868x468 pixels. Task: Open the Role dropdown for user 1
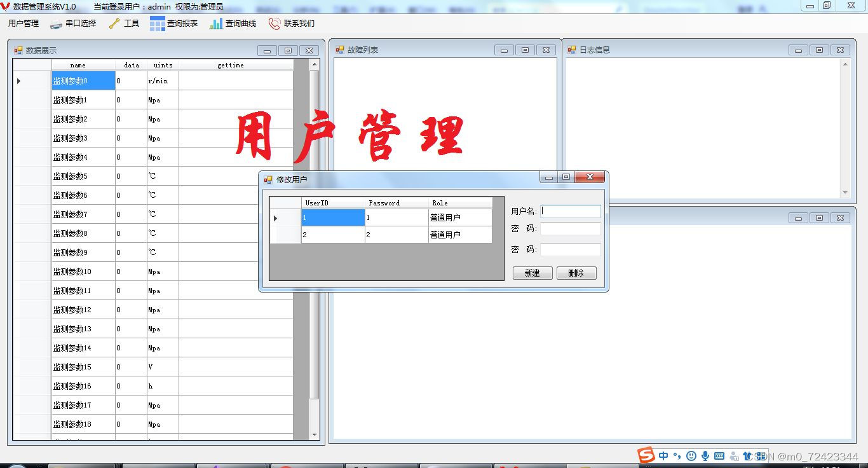[x=459, y=217]
